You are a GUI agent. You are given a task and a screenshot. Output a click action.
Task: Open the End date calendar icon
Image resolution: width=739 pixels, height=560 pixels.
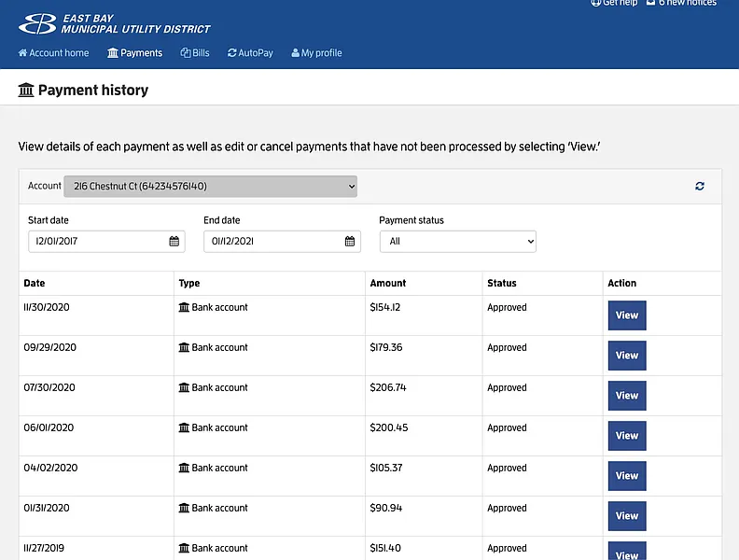tap(350, 241)
